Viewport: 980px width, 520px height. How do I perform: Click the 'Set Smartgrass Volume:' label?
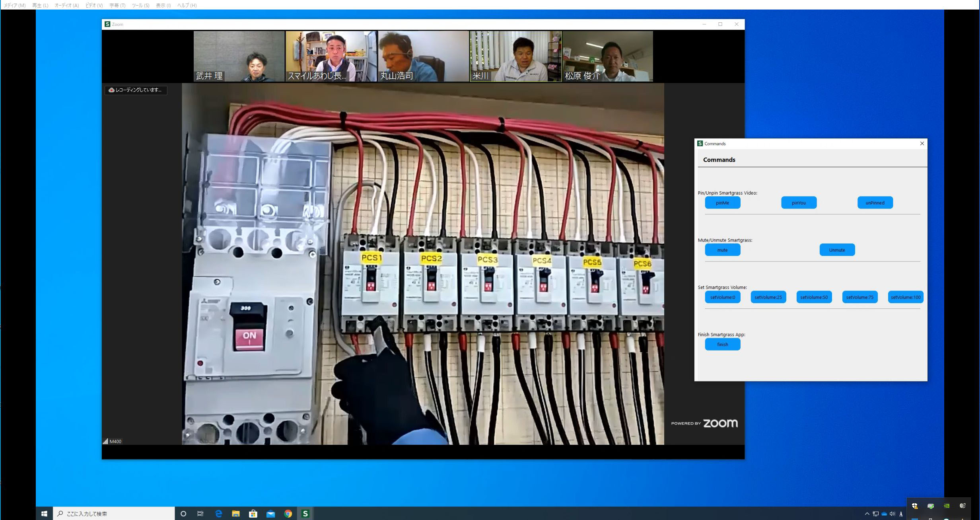coord(722,287)
